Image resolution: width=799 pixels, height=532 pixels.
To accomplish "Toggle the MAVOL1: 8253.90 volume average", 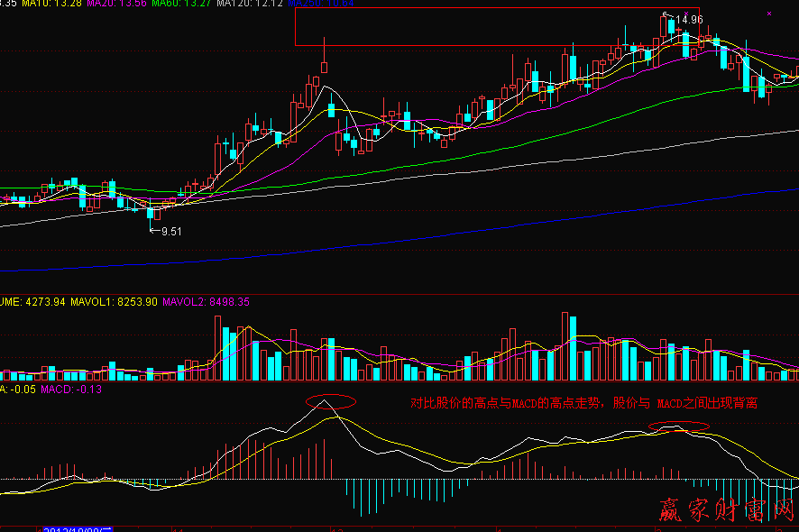I will coord(113,298).
